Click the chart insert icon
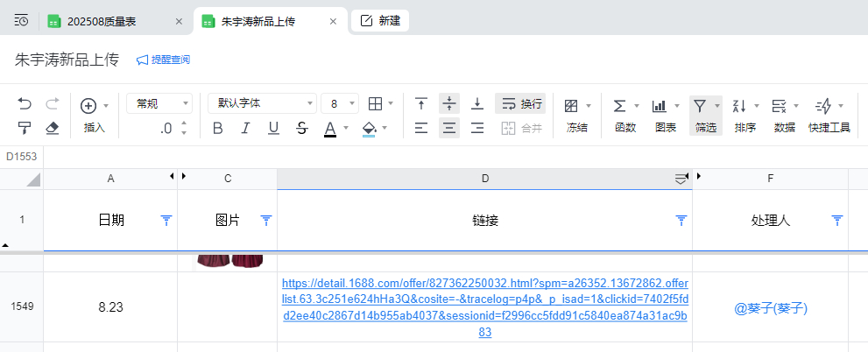 tap(660, 106)
